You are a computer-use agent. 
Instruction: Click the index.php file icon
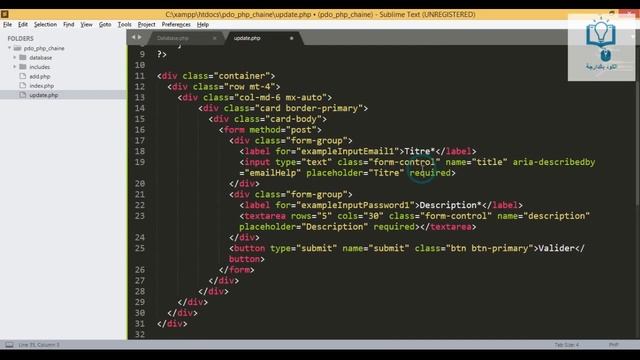click(23, 85)
